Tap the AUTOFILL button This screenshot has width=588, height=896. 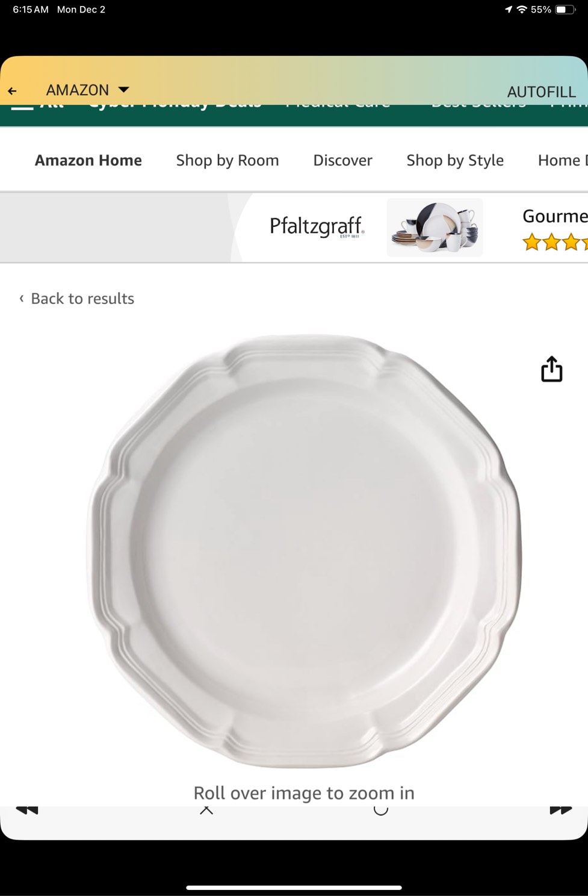[541, 92]
